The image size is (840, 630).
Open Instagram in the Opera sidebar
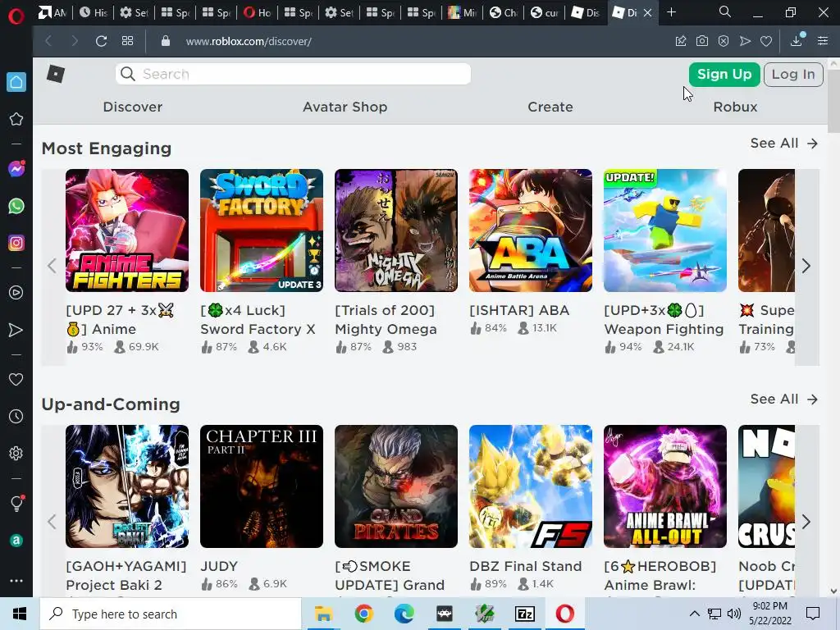16,243
